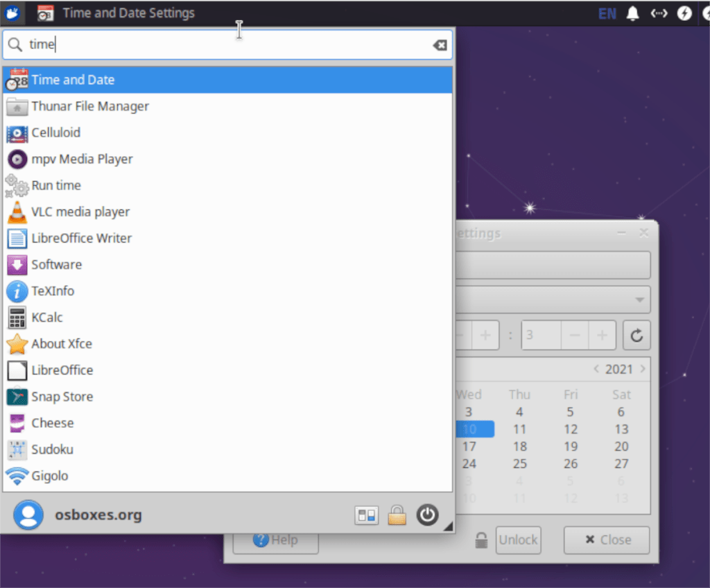Launch VLC media player from the menu
The height and width of the screenshot is (588, 710).
(x=79, y=211)
